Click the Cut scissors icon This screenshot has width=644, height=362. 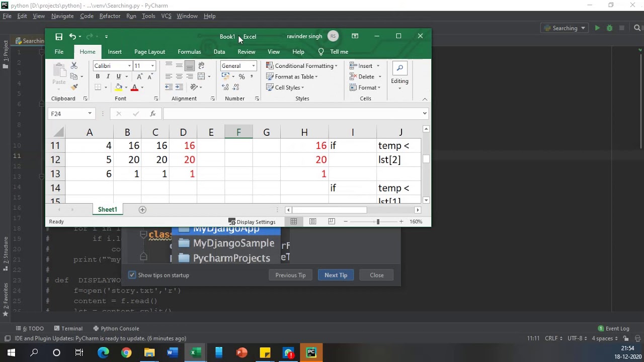point(74,65)
